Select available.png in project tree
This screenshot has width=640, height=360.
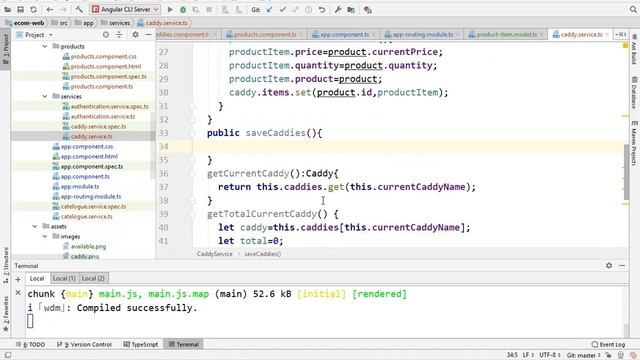pyautogui.click(x=88, y=247)
